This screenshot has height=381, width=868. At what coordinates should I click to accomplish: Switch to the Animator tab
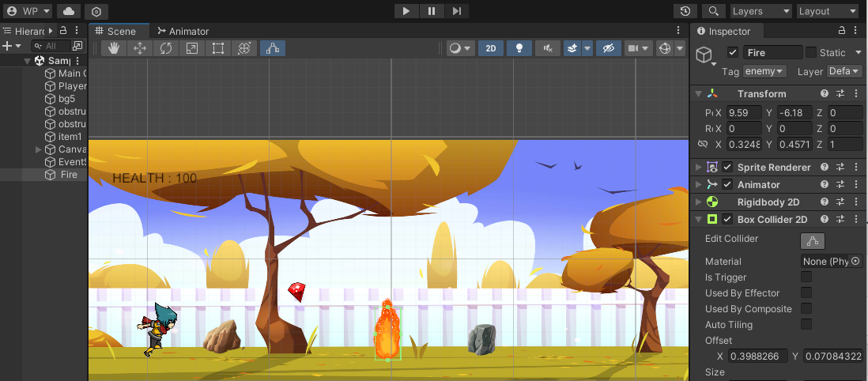(183, 31)
